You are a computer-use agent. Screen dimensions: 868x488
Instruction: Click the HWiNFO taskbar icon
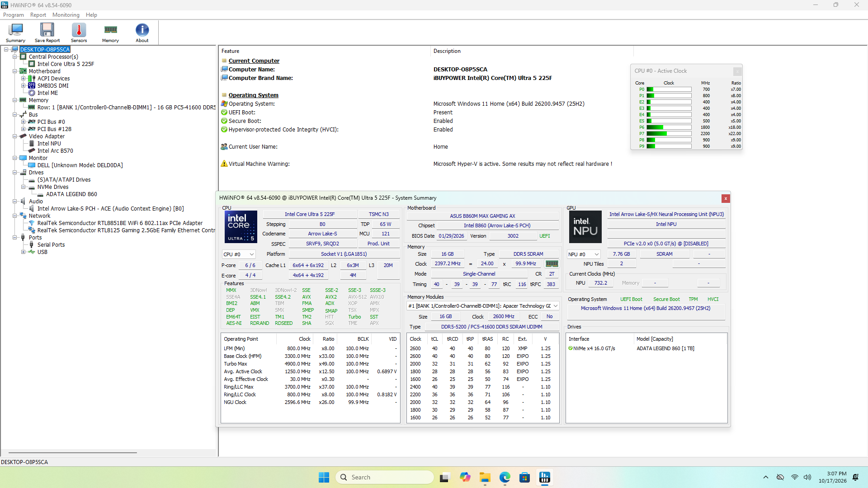[x=545, y=478]
